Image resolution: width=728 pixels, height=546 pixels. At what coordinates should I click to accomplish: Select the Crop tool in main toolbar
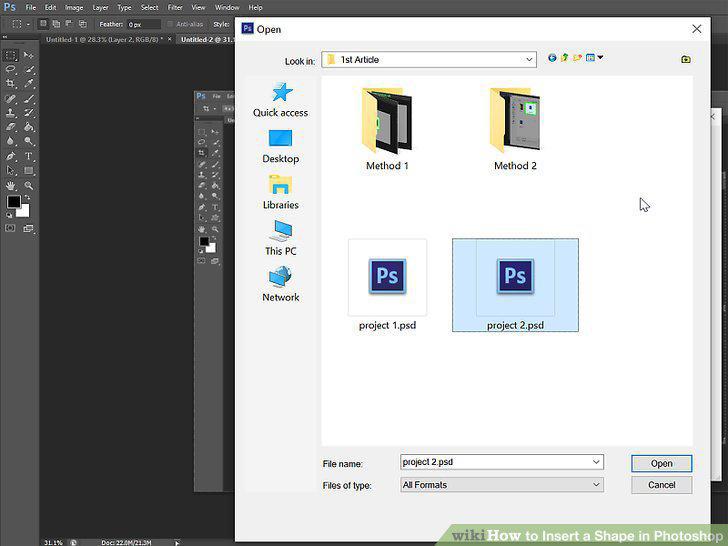point(11,84)
